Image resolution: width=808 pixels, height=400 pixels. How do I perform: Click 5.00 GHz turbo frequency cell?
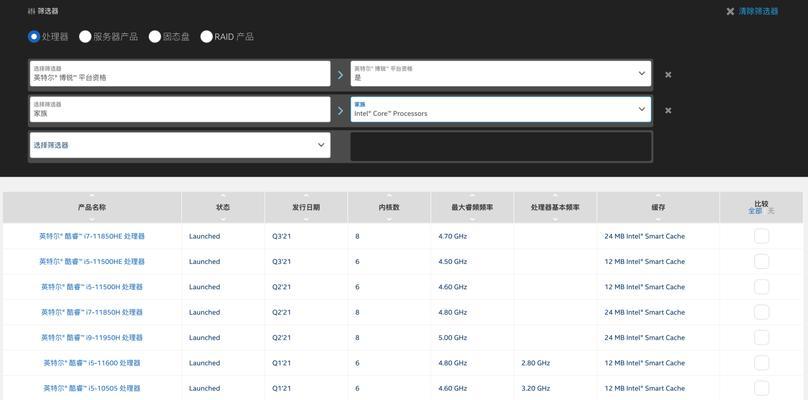click(x=452, y=338)
